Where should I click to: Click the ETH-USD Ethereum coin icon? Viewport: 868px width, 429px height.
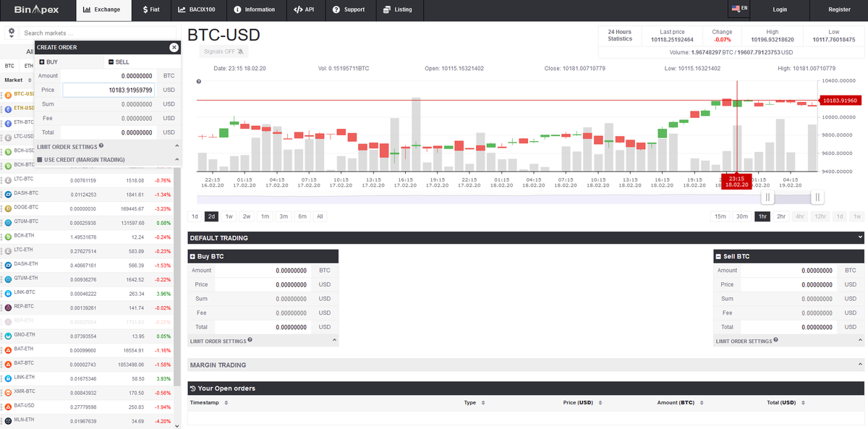(8, 109)
